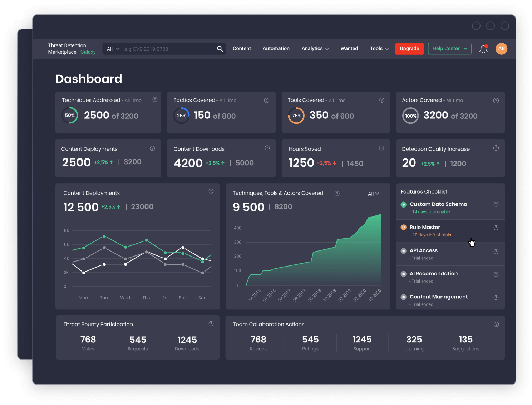Image resolution: width=532 pixels, height=405 pixels.
Task: Click the gray stop icon for AI Recomendation
Action: (403, 274)
